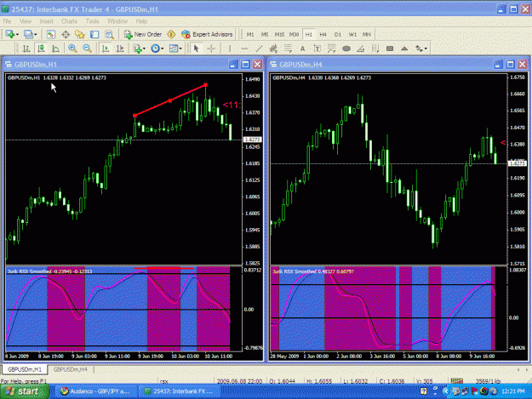Open the Insert menu
532x399 pixels.
[x=46, y=21]
